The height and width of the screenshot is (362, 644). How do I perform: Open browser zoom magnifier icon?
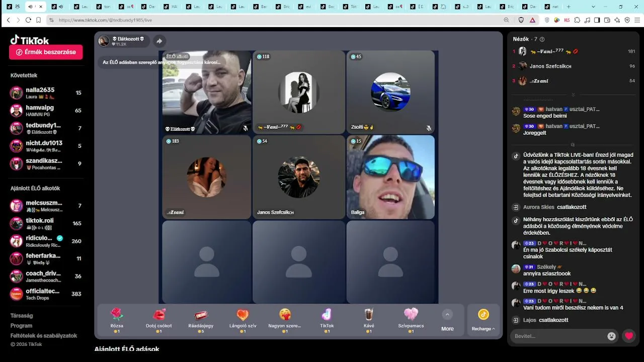pos(506,20)
